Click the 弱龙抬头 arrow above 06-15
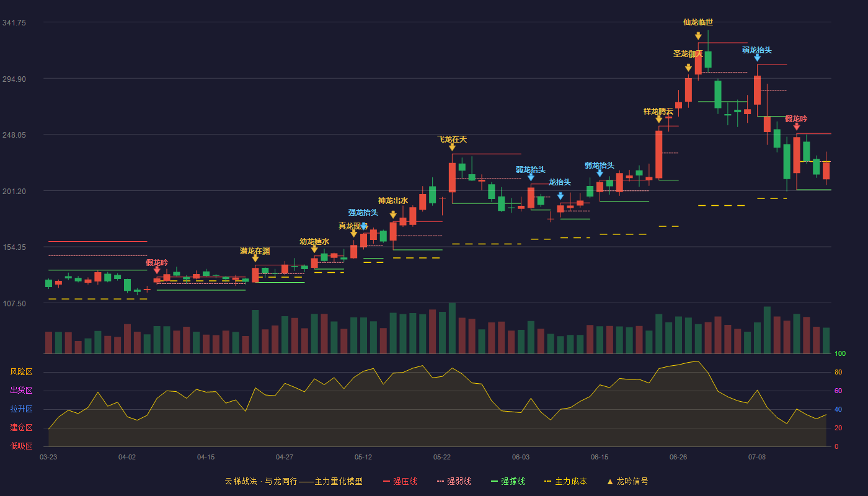 pyautogui.click(x=600, y=173)
